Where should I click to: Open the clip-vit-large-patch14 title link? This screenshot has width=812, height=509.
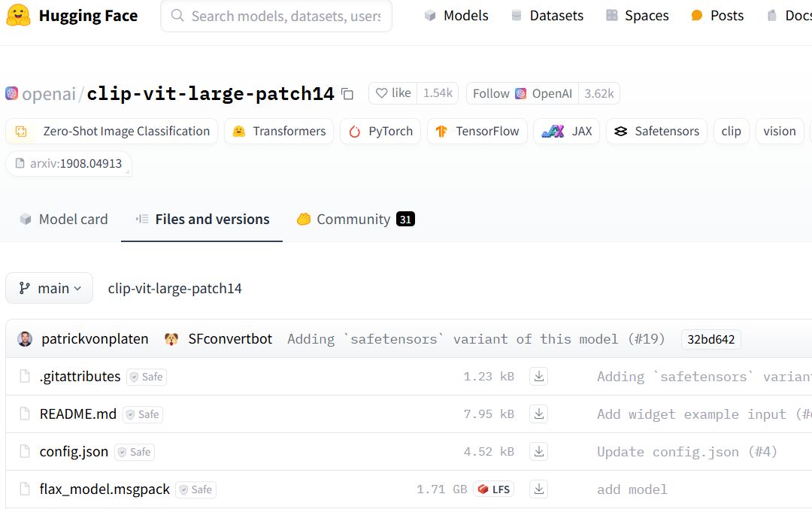211,94
